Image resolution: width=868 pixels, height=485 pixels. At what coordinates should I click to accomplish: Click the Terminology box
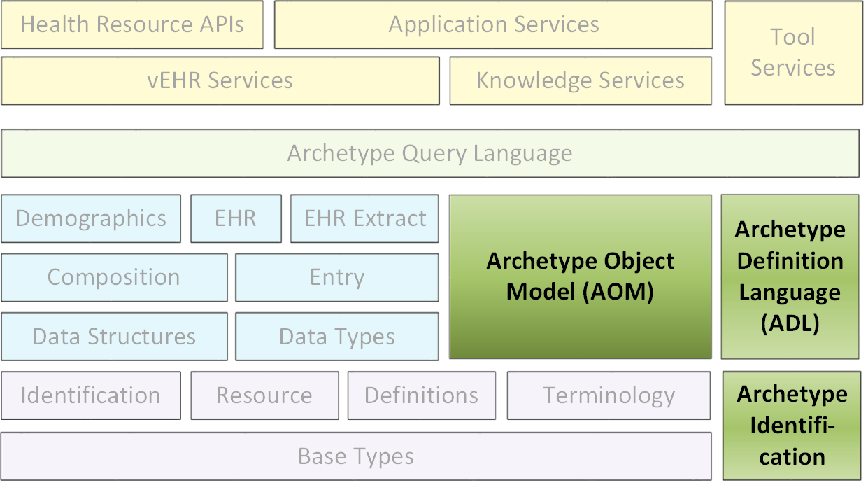pos(609,395)
